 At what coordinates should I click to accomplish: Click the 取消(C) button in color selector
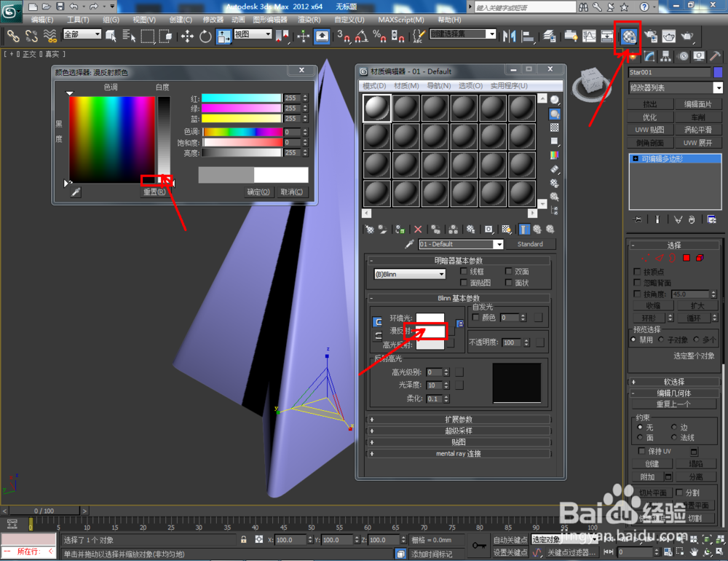[292, 192]
